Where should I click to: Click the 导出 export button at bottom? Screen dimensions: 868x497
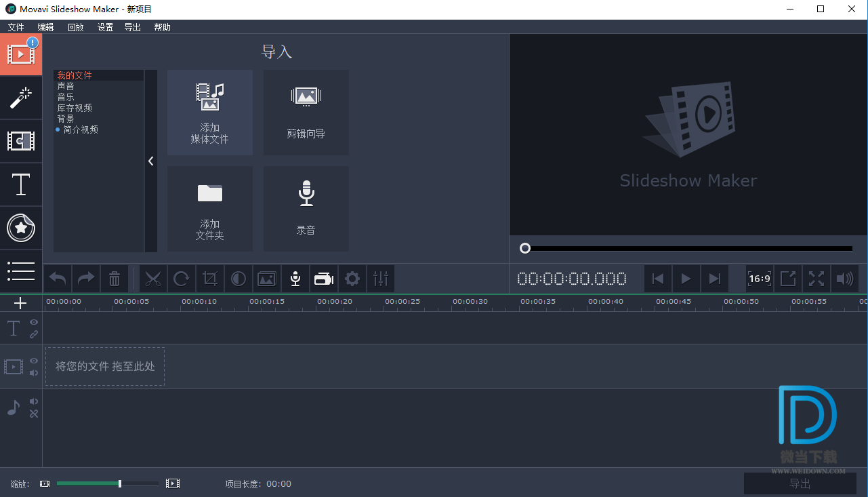(800, 483)
